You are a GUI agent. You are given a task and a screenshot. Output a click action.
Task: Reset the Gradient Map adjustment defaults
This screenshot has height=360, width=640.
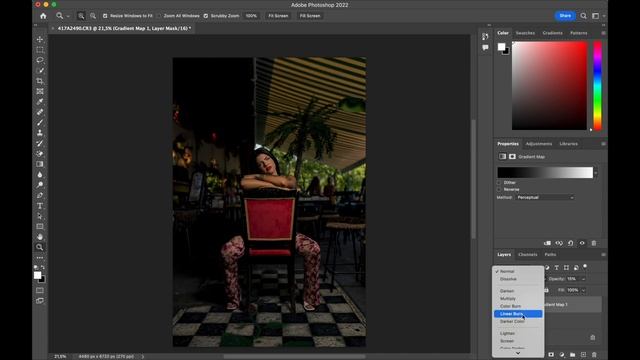571,243
